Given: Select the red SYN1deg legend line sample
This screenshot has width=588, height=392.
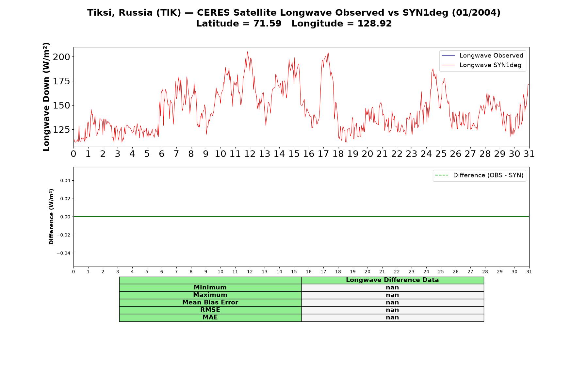Looking at the screenshot, I should click(x=448, y=65).
